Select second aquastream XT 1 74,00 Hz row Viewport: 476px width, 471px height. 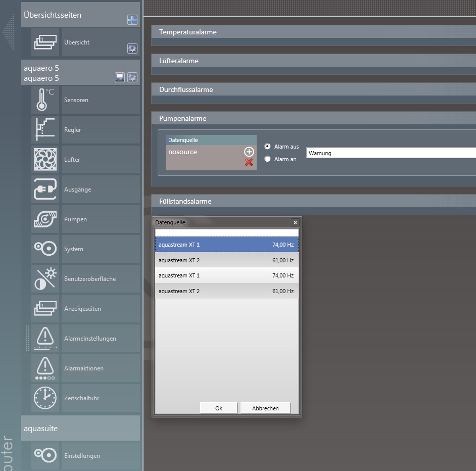coord(227,275)
